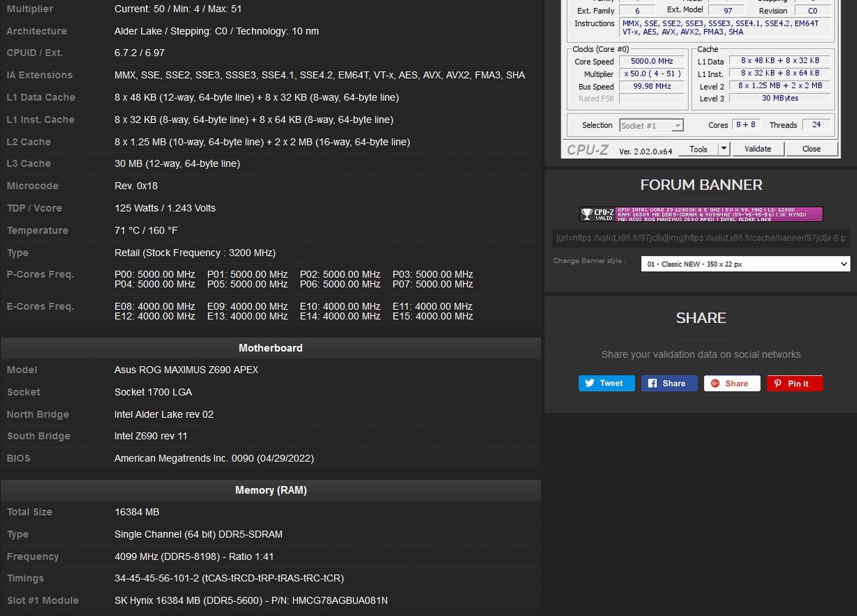Image resolution: width=857 pixels, height=616 pixels.
Task: Click the L2 Cache '8 x 1.25 MB' value
Action: 262,141
